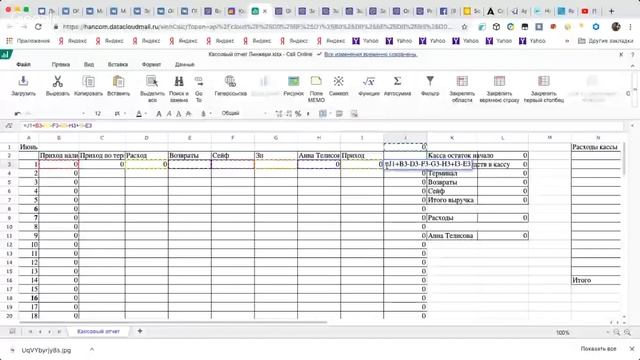Screen dimensions: 640x360
Task: Open the Данные menu
Action: click(184, 64)
